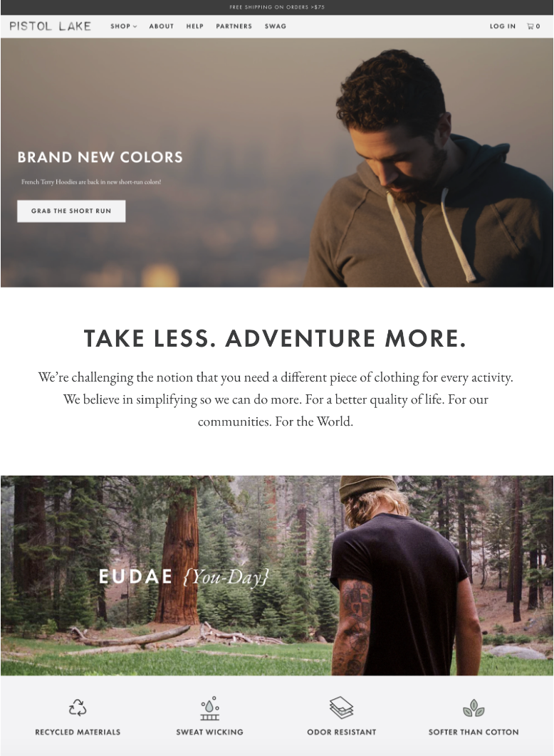The width and height of the screenshot is (554, 756).
Task: Click the Recycled Materials label
Action: tap(78, 732)
